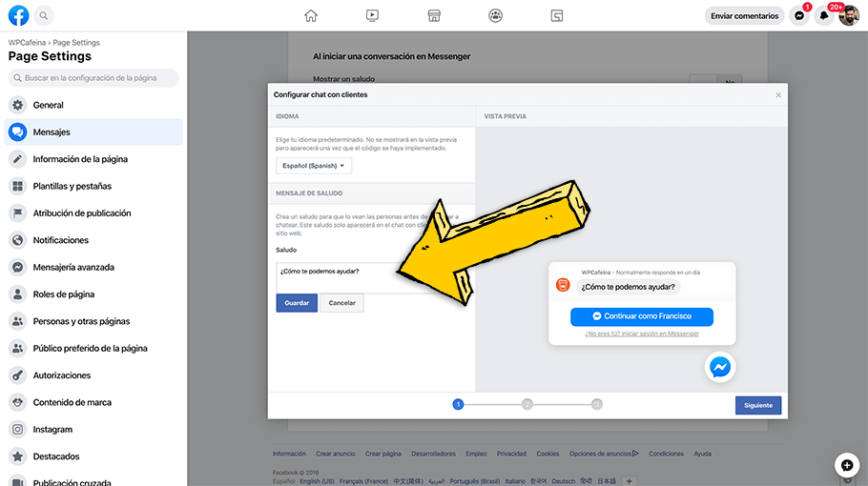Click the Cancelar button
This screenshot has width=868, height=486.
342,303
